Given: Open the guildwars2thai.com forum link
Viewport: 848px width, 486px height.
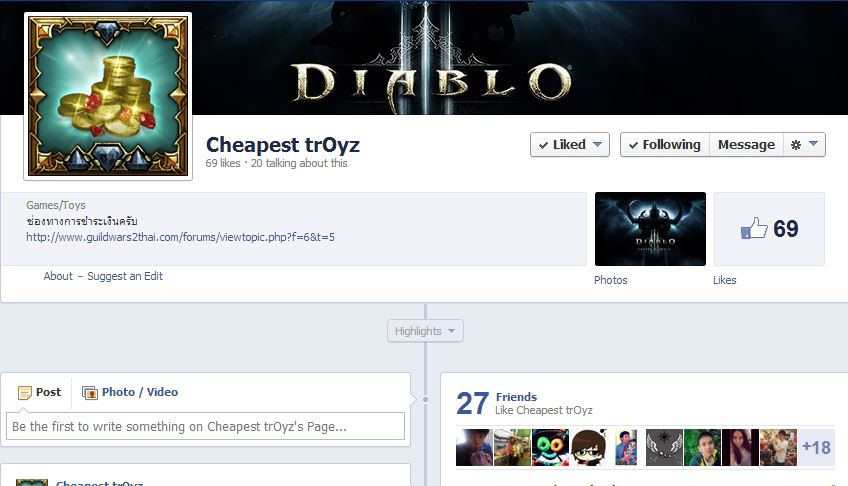Looking at the screenshot, I should coord(181,237).
